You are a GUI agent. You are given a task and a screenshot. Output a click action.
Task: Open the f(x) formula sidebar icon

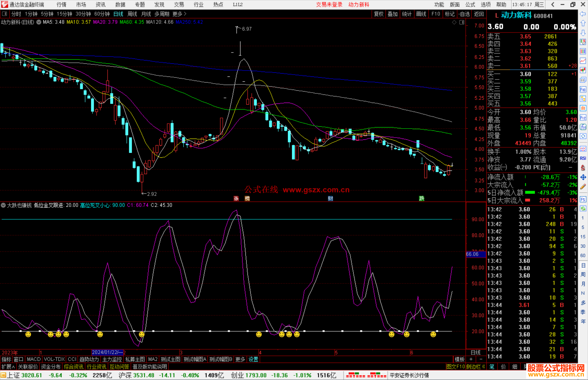[583, 127]
